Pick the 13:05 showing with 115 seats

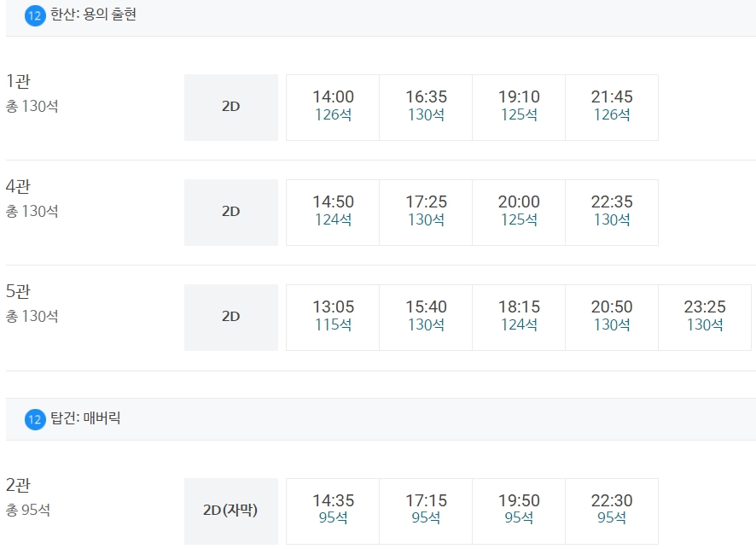coord(333,318)
